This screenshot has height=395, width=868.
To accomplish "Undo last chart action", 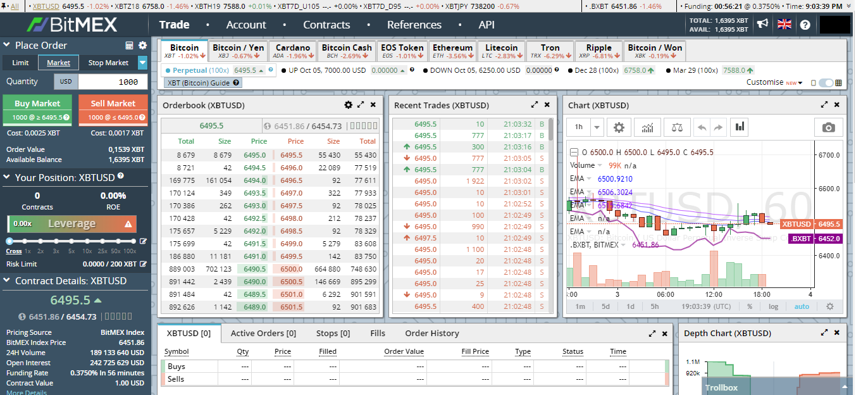I will point(702,127).
